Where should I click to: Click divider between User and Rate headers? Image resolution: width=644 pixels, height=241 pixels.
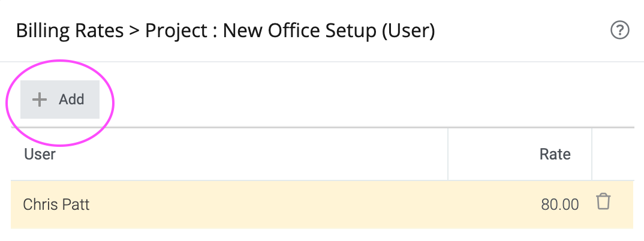coord(448,154)
